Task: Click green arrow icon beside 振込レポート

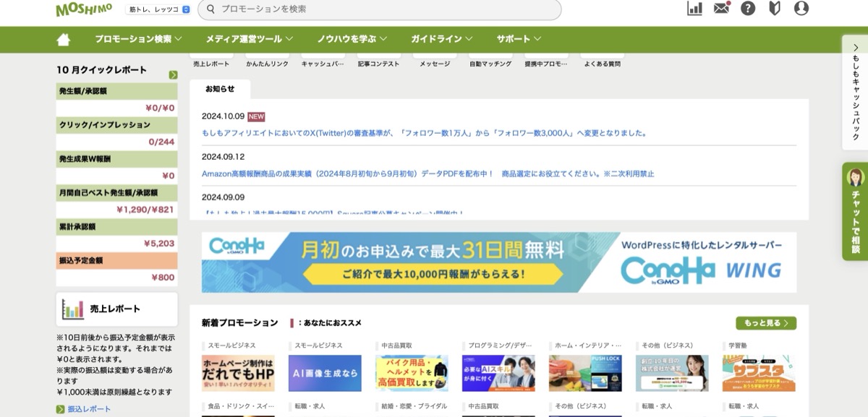Action: pos(61,409)
